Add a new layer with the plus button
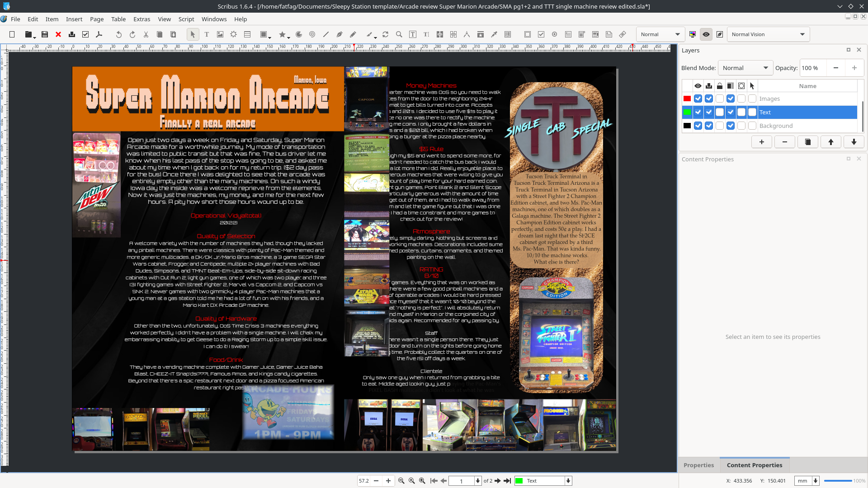868x488 pixels. tap(762, 142)
